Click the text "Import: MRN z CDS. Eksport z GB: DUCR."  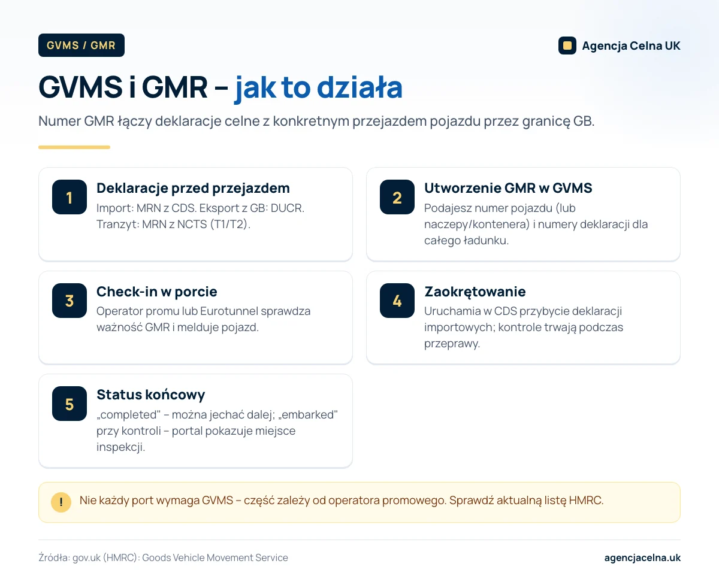coord(200,208)
